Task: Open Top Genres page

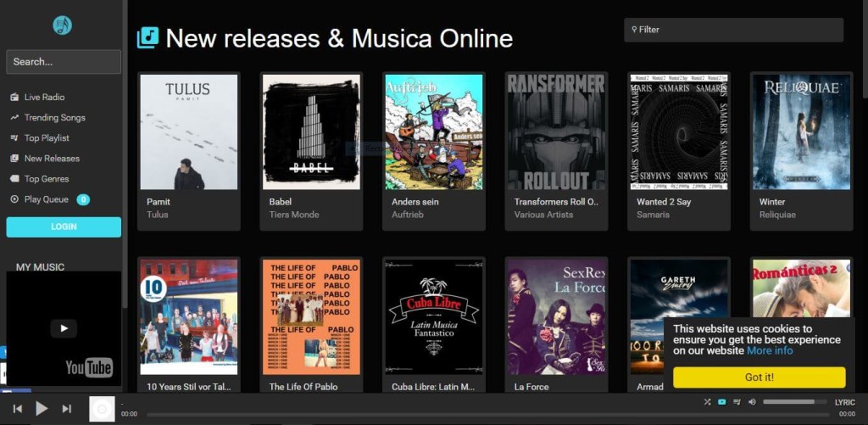Action: point(47,179)
